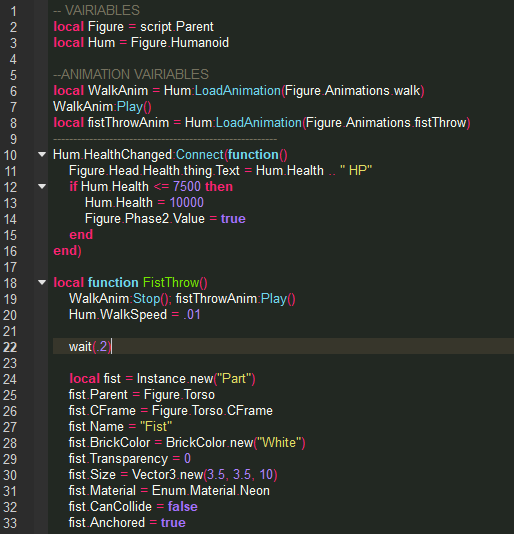
Task: Click the "Fist" string on line 27
Action: [x=156, y=427]
